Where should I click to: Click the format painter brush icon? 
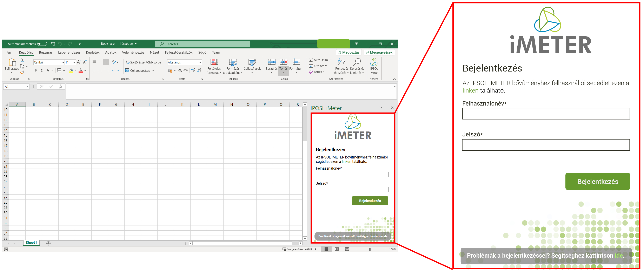[22, 72]
